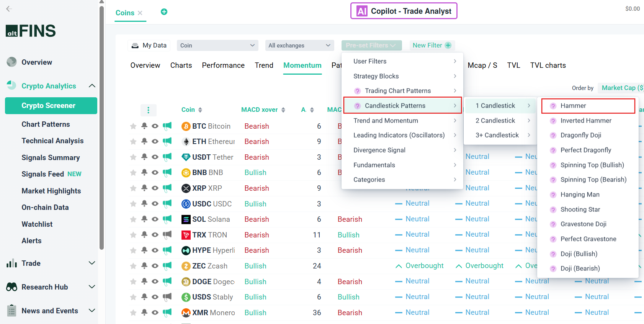
Task: Set an alert bell for ETH Ethereum
Action: coord(144,141)
